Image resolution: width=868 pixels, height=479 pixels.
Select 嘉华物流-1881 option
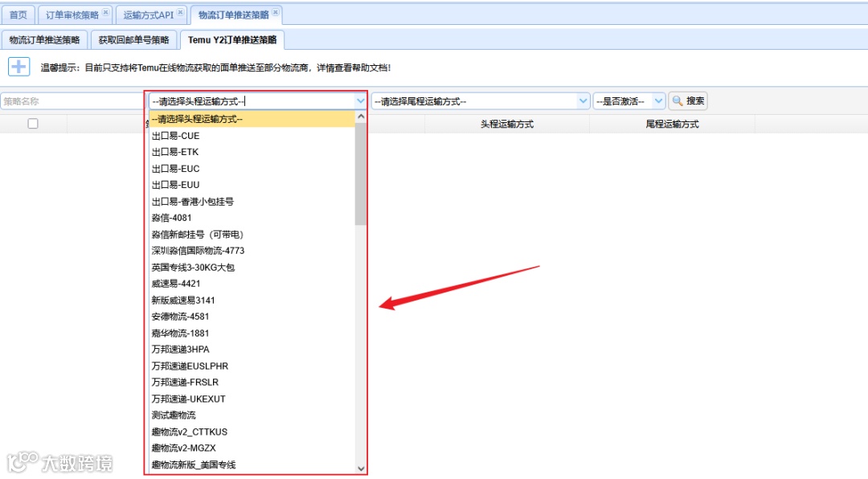click(x=252, y=334)
